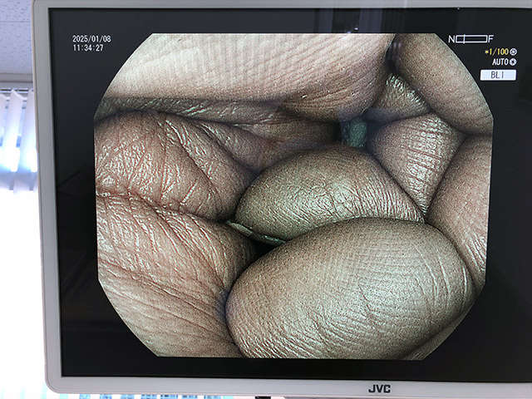Click the green lumen spot between upper folds
Image resolution: width=532 pixels, height=399 pixels.
[x=356, y=131]
